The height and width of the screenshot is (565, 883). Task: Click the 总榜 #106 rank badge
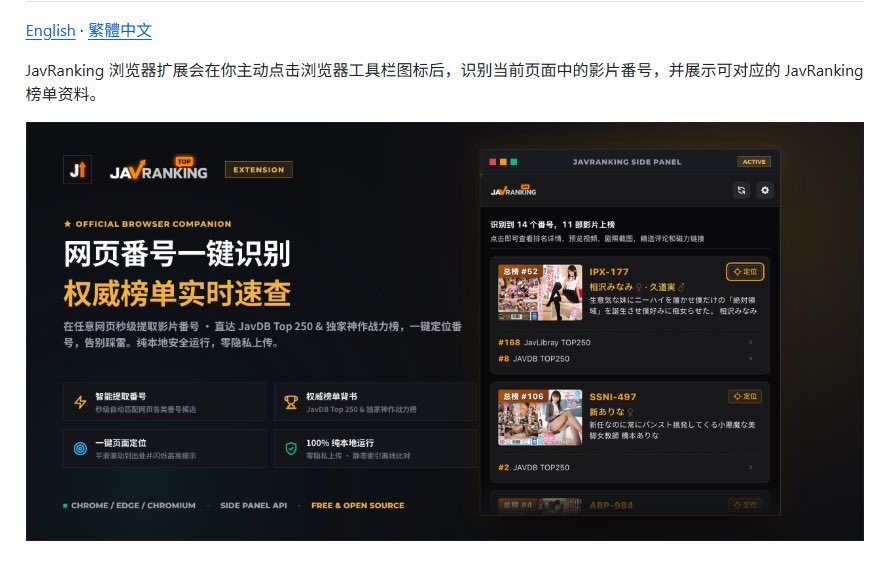tap(523, 397)
